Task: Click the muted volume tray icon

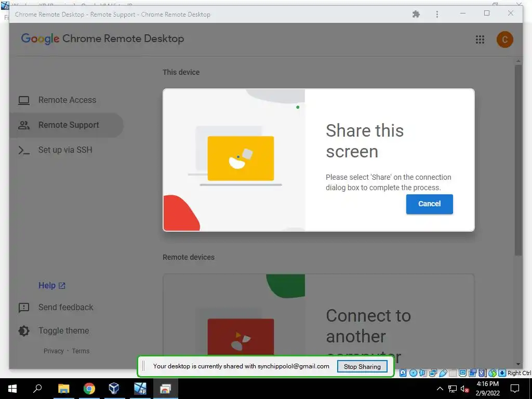Action: (464, 389)
